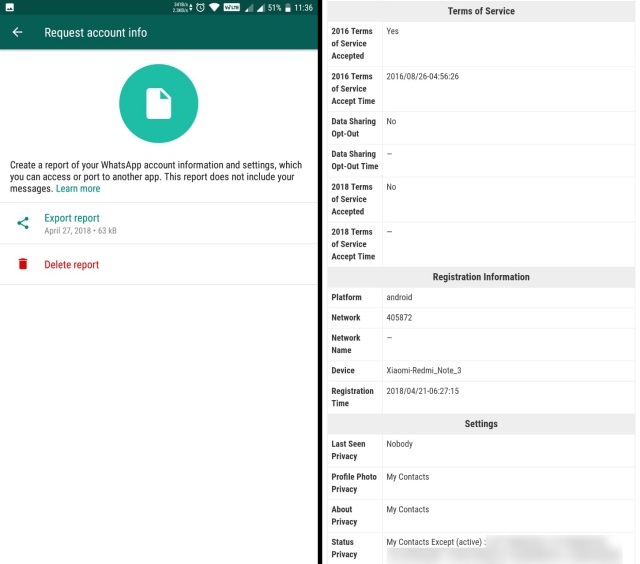The image size is (640, 564).
Task: Click the 'Nobody' Last Seen Privacy value
Action: tap(399, 444)
